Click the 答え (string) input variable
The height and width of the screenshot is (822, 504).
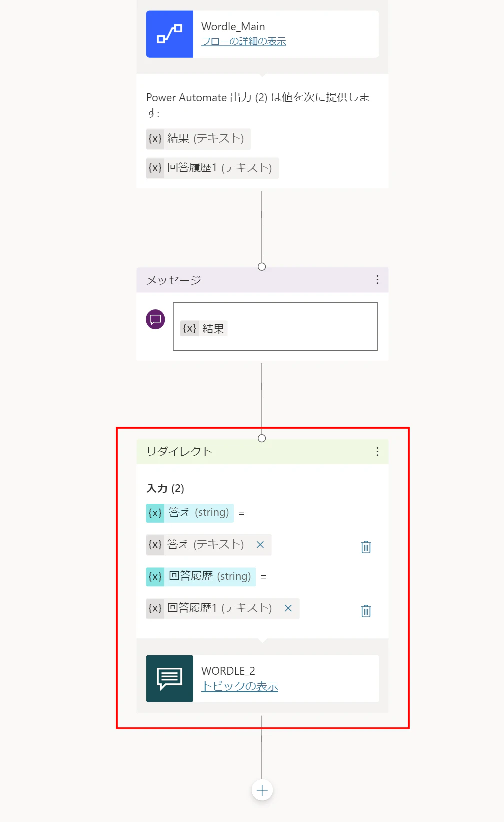(x=190, y=513)
